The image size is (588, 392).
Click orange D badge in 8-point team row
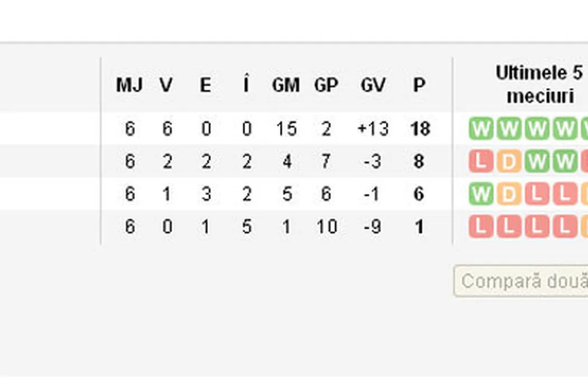point(508,162)
